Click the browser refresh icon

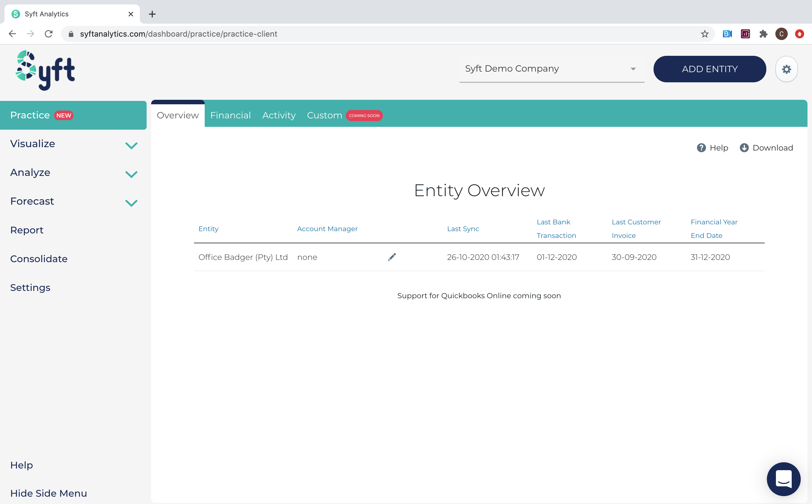point(49,34)
